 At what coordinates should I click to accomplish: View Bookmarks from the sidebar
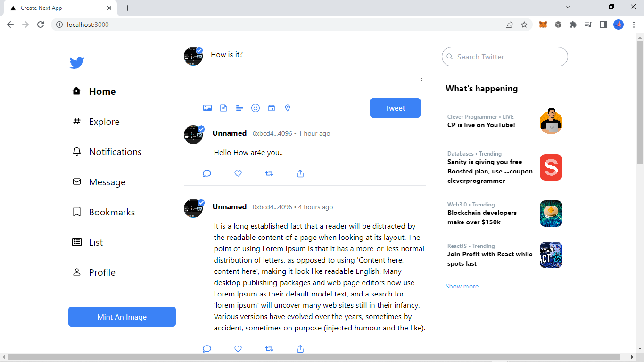[x=103, y=212]
